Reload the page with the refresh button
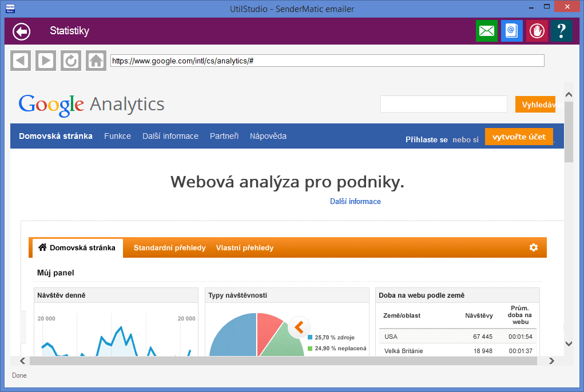This screenshot has width=584, height=392. tap(71, 60)
